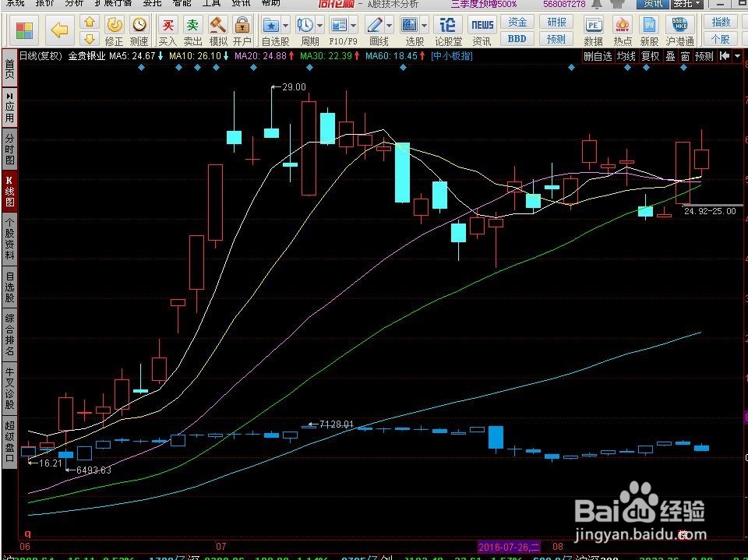The width and height of the screenshot is (748, 560).
Task: Open the 委托 dropdown in title bar
Action: pos(687,4)
